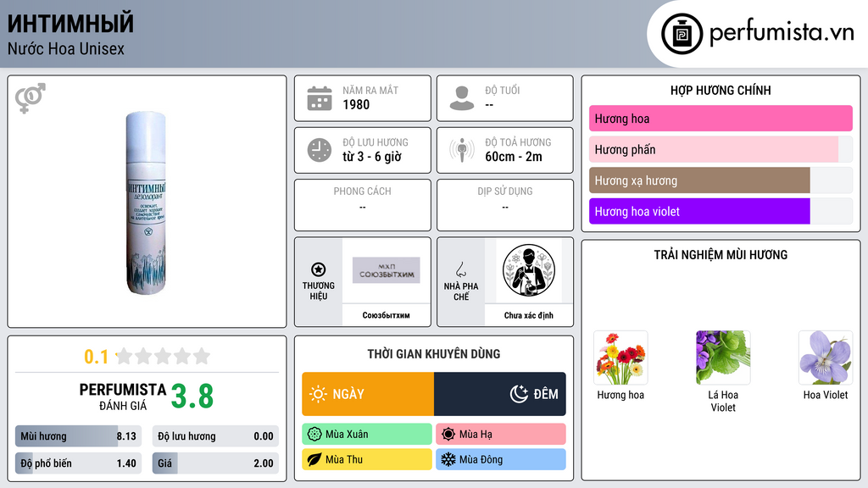Click the nose icon for perfumer
The height and width of the screenshot is (488, 868).
pos(460,269)
